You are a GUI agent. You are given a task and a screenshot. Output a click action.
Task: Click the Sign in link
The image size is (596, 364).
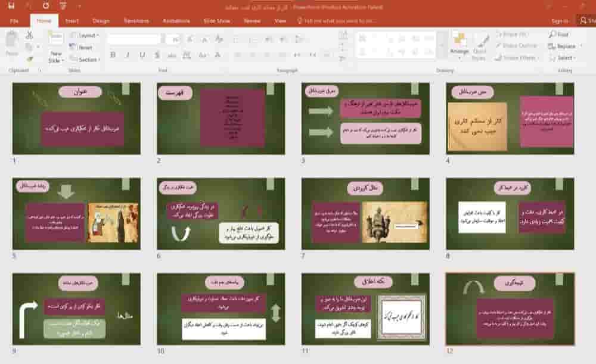tap(560, 21)
